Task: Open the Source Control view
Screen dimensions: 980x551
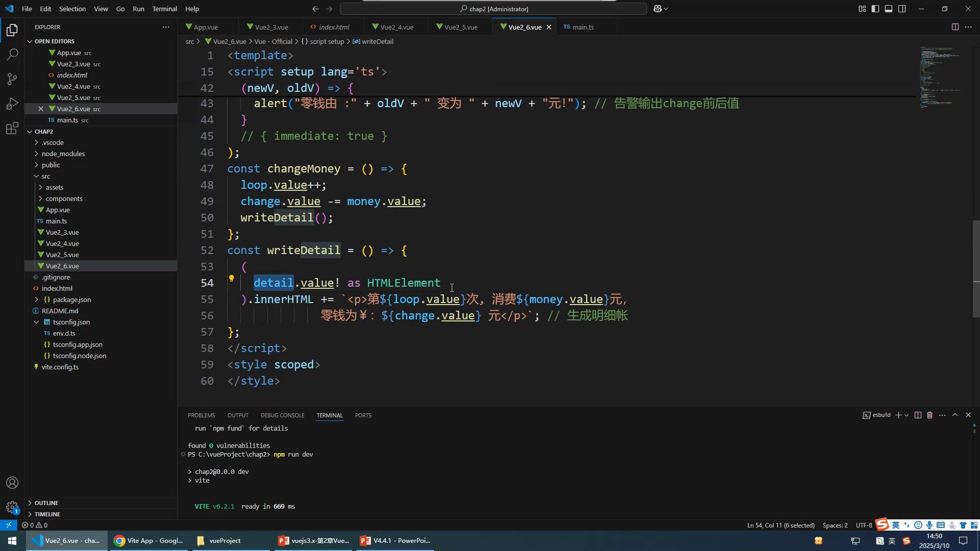Action: pos(12,79)
